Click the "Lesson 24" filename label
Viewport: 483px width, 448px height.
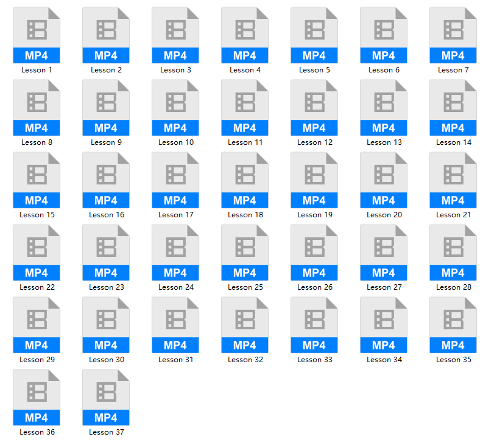175,287
